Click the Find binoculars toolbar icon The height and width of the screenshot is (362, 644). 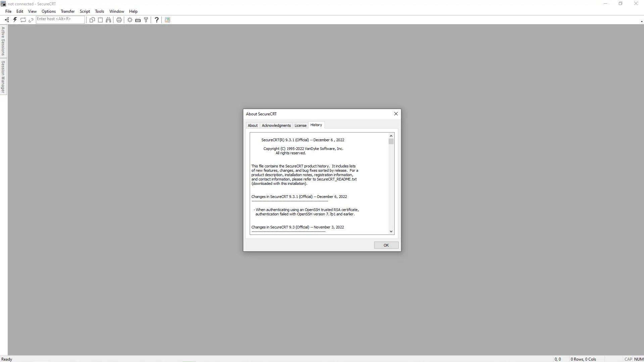coord(108,20)
